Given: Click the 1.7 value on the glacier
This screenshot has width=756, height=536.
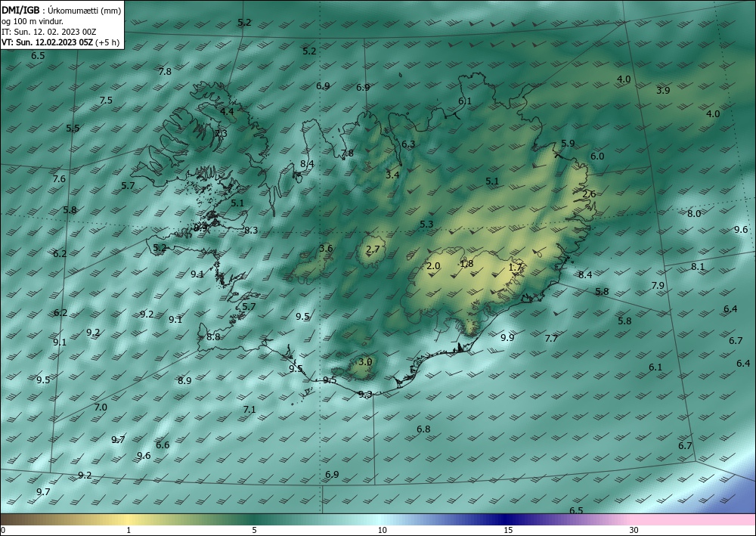Looking at the screenshot, I should tap(516, 267).
